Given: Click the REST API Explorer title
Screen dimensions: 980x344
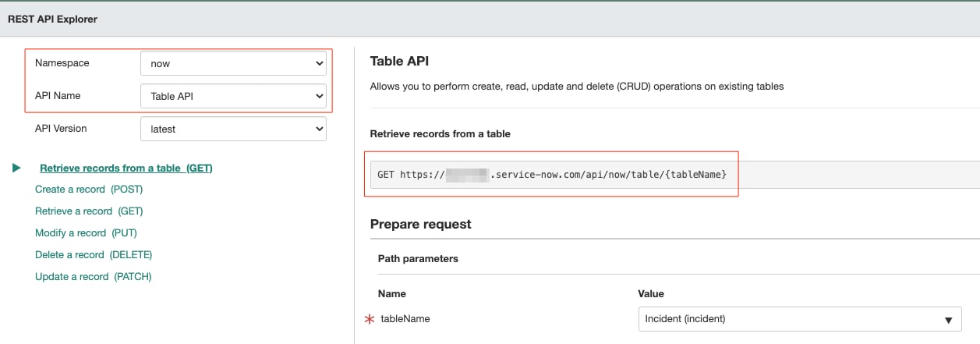Looking at the screenshot, I should coord(53,19).
